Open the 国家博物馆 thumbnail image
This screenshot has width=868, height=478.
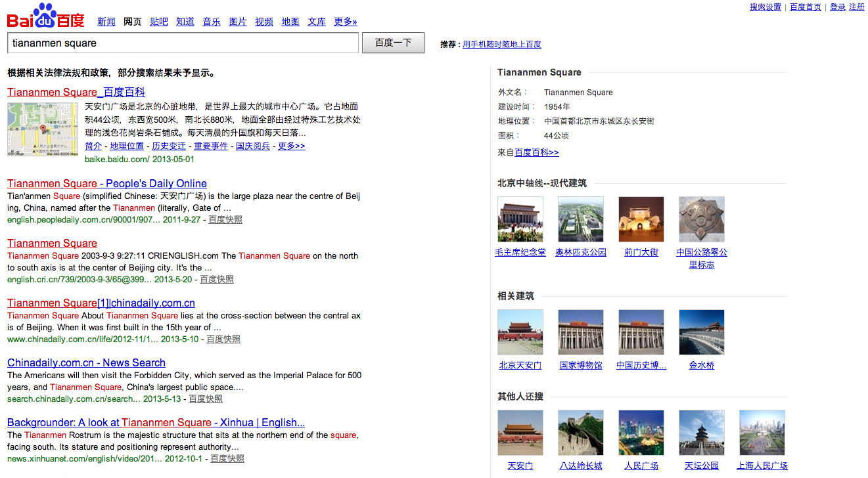581,332
